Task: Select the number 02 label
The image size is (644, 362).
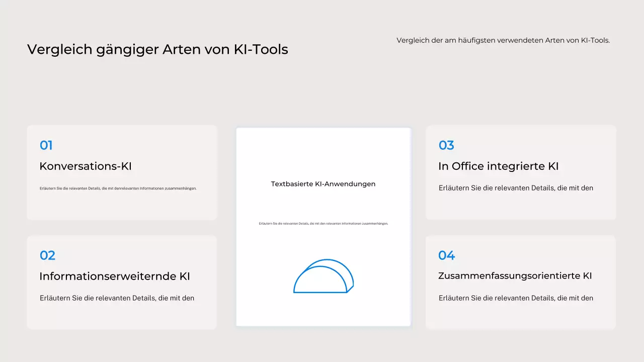Action: (x=47, y=255)
